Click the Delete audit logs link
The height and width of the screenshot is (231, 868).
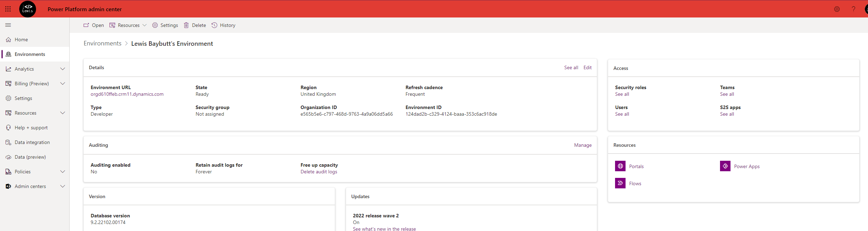[x=319, y=172]
